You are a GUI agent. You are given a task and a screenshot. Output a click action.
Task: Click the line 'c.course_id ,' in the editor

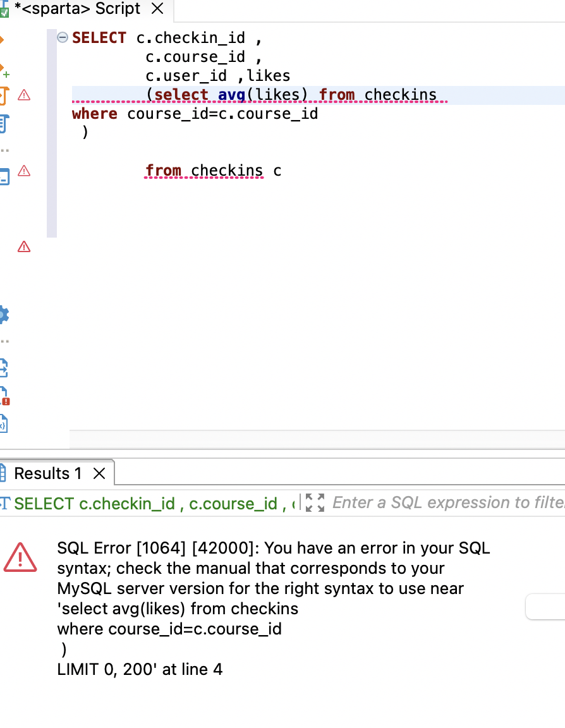(204, 57)
